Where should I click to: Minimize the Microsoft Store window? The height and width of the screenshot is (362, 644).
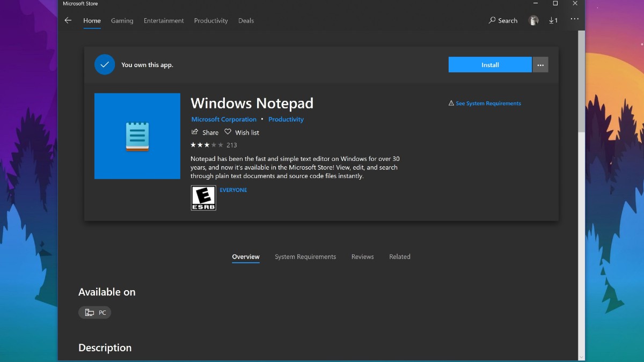[x=536, y=3]
